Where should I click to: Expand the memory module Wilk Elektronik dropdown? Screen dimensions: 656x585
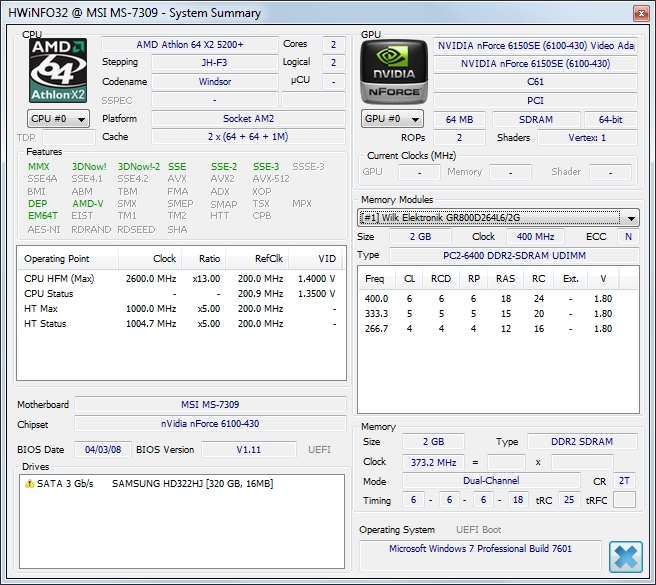click(x=498, y=218)
